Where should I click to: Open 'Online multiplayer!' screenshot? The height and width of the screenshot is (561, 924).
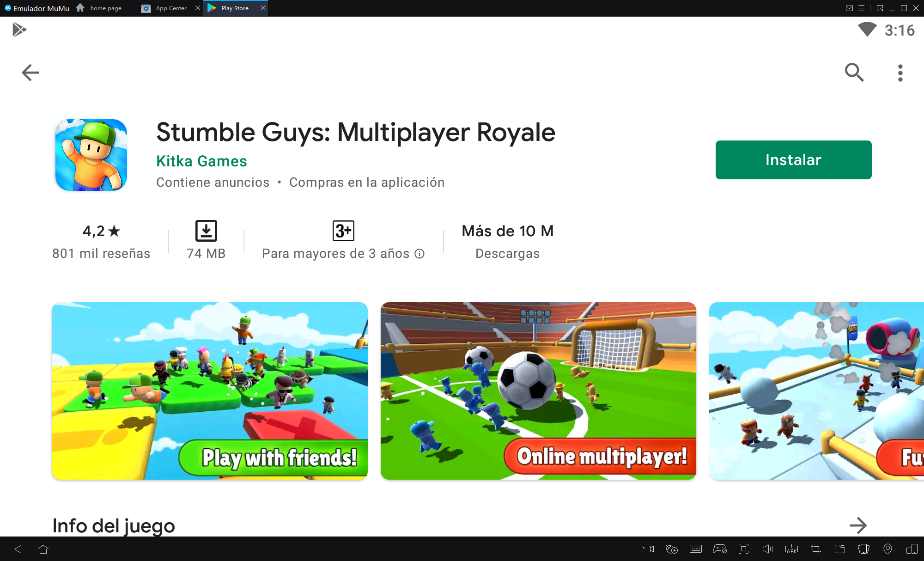(538, 391)
